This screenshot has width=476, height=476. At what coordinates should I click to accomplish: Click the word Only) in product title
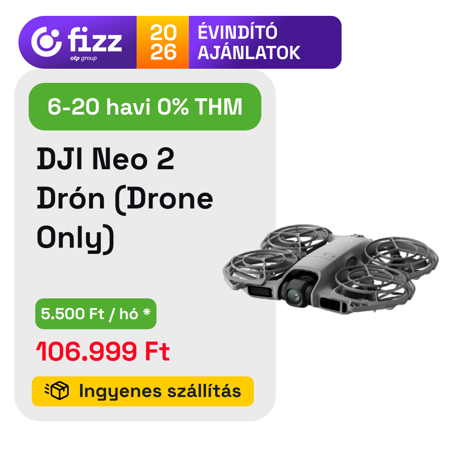[x=75, y=238]
